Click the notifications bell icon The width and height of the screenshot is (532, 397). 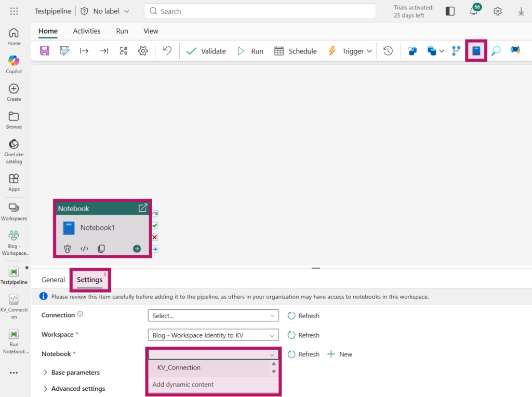[x=474, y=11]
